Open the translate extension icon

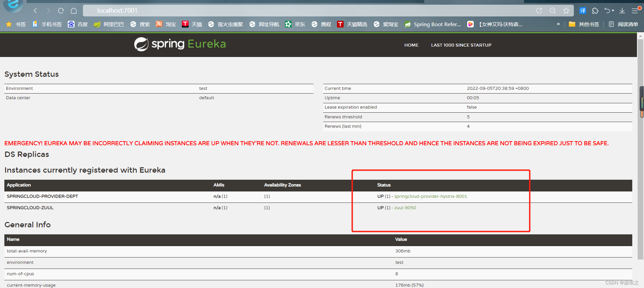pyautogui.click(x=583, y=11)
